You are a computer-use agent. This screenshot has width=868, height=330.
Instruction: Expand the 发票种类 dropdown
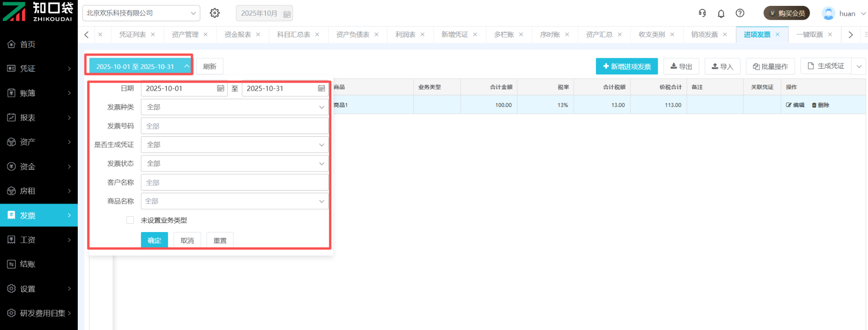point(234,107)
